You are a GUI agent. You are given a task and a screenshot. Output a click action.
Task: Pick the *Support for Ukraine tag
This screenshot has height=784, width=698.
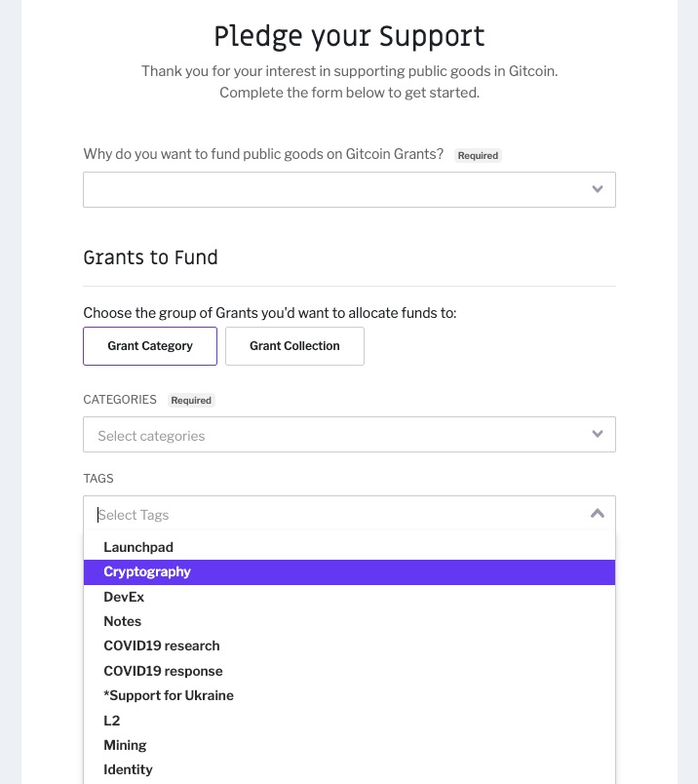(x=169, y=695)
